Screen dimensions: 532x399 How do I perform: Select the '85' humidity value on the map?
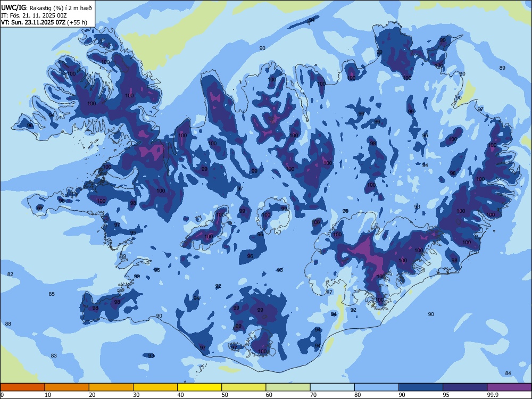[x=52, y=294]
